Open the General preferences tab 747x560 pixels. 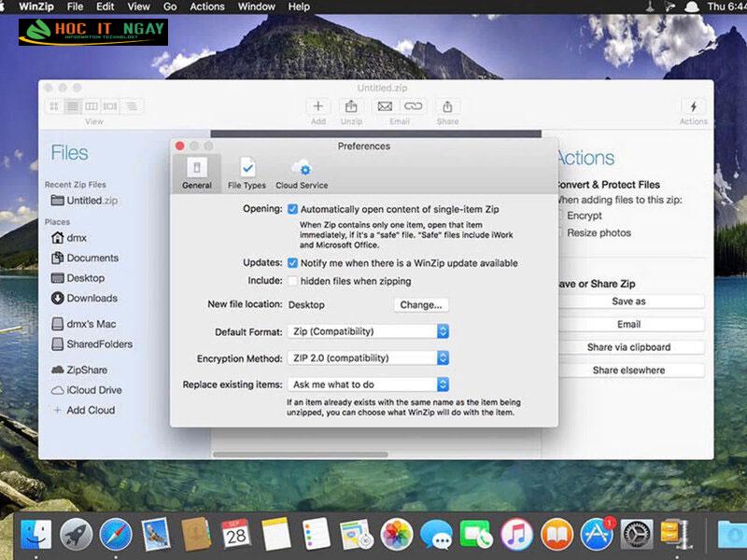[x=197, y=174]
